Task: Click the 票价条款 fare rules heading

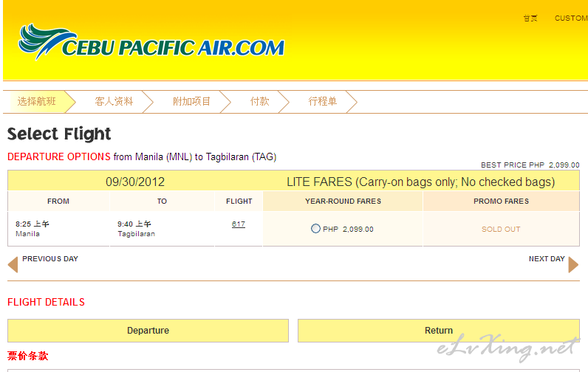Action: 28,356
